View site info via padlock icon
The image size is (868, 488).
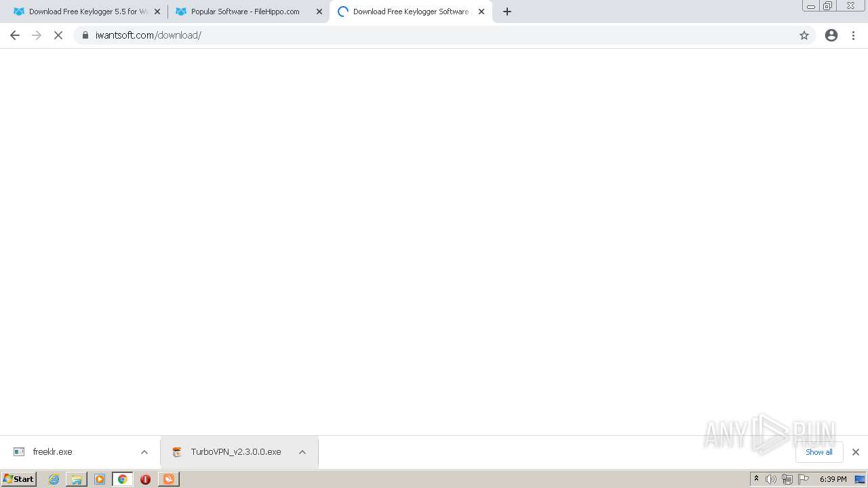coord(85,35)
